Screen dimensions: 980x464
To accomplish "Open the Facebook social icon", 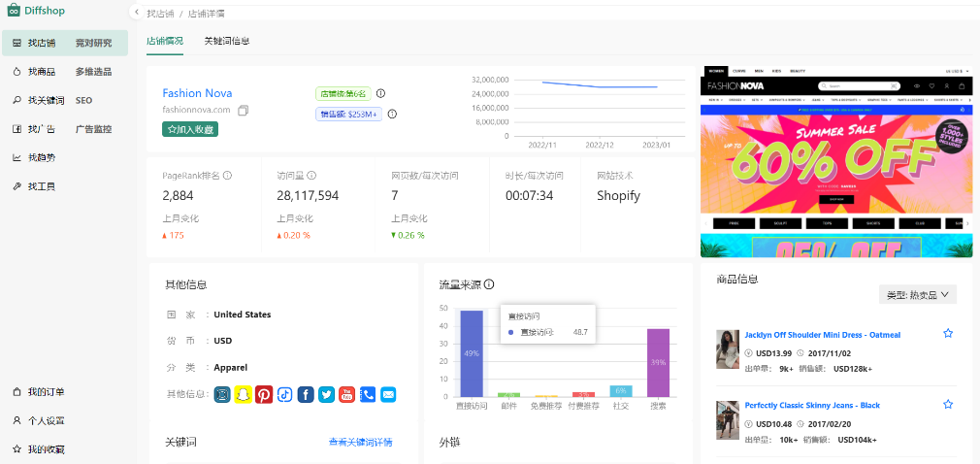I will [306, 394].
